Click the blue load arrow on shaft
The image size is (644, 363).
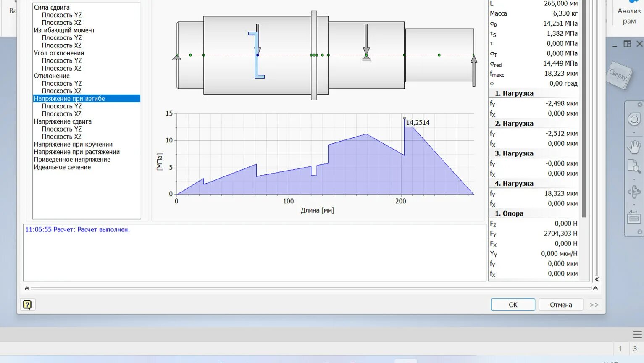point(258,40)
